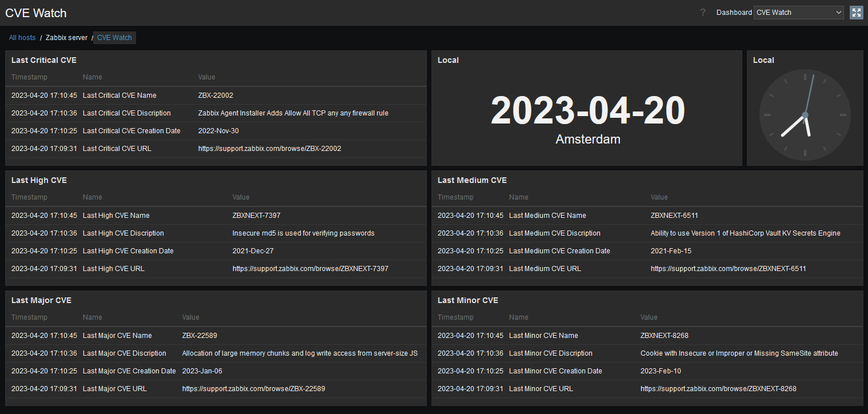
Task: Click Last Minor CVE URL item
Action: click(541, 389)
